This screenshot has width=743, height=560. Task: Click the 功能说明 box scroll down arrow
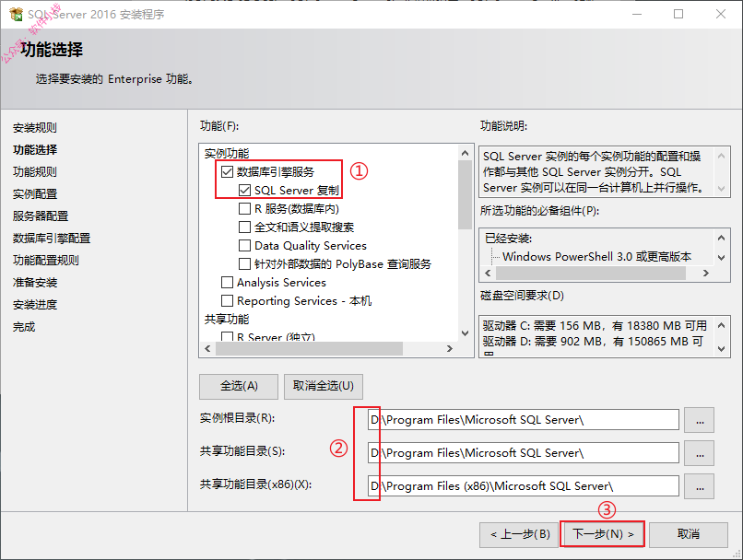tap(721, 188)
